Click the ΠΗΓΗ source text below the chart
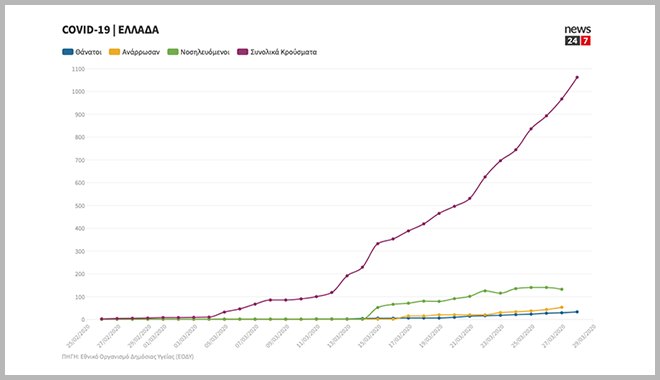Image resolution: width=660 pixels, height=380 pixels. 128,356
